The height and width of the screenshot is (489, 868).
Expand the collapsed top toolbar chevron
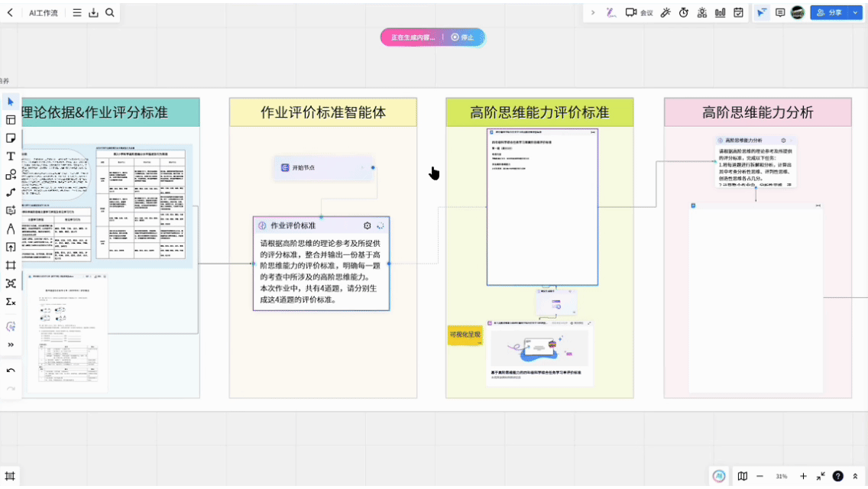[x=593, y=12]
